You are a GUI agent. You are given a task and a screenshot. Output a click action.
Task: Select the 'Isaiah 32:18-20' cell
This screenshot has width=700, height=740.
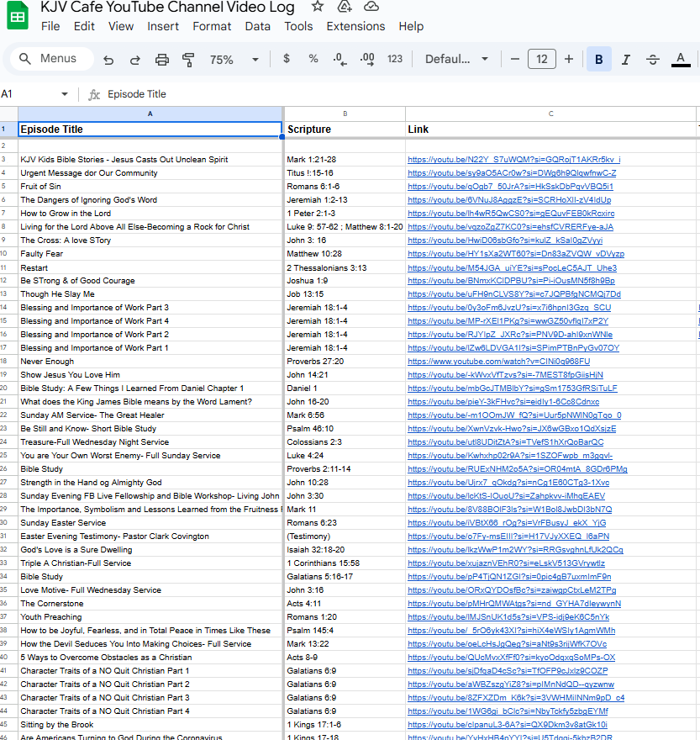tap(345, 550)
